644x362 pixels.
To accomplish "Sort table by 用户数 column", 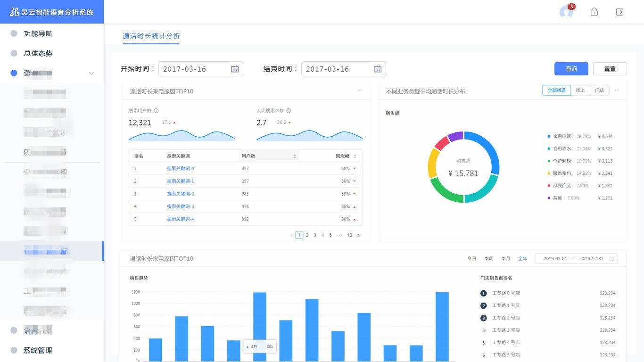I will 295,156.
